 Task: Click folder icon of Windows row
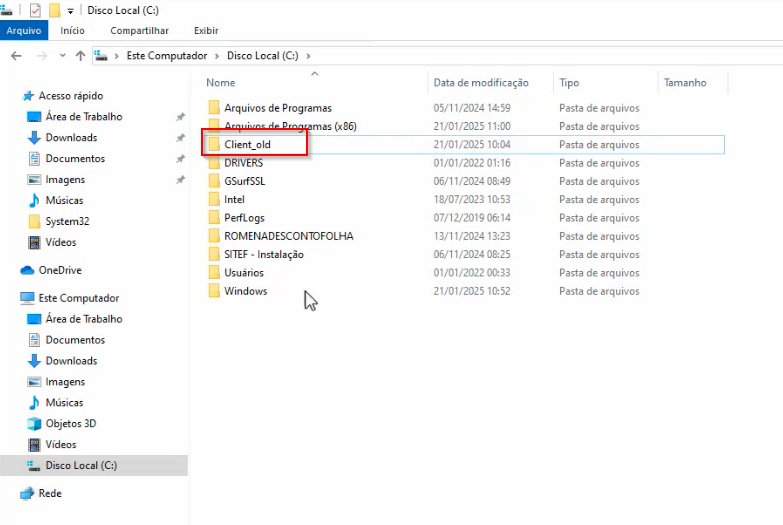214,291
